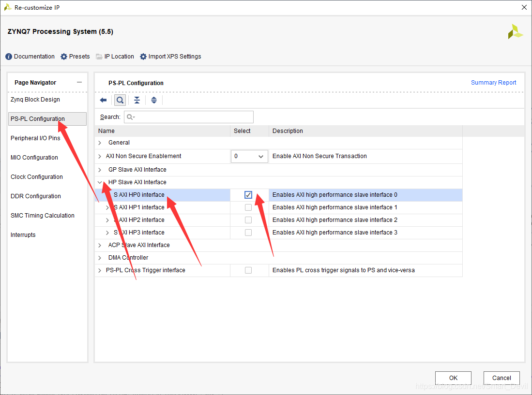
Task: Click Import XPS Settings label
Action: [x=175, y=57]
